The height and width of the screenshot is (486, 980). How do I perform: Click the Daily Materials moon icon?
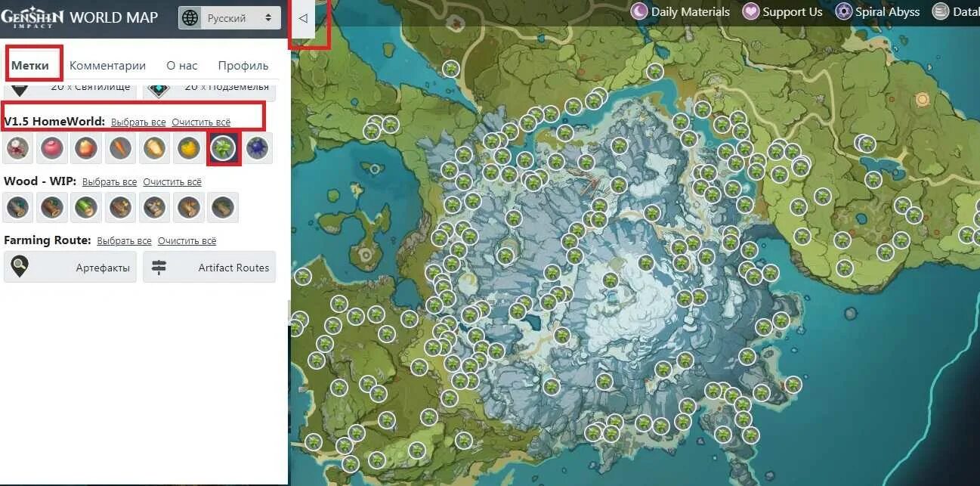coord(640,11)
